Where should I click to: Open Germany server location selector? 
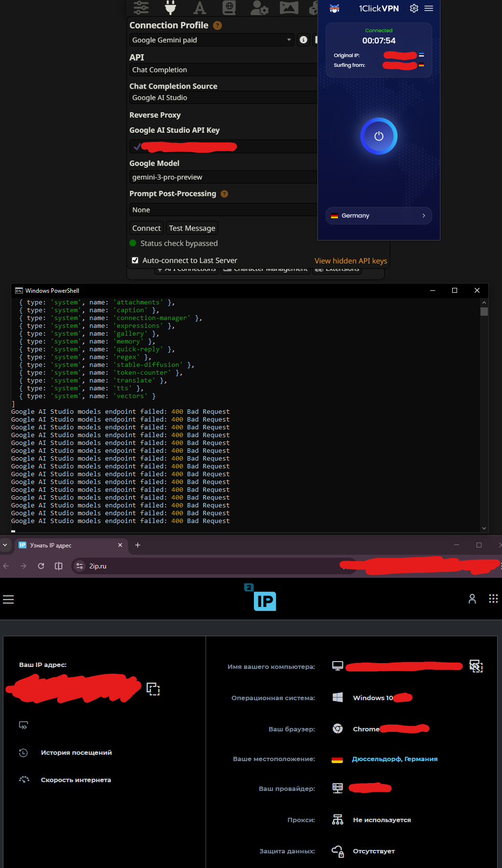[x=379, y=216]
